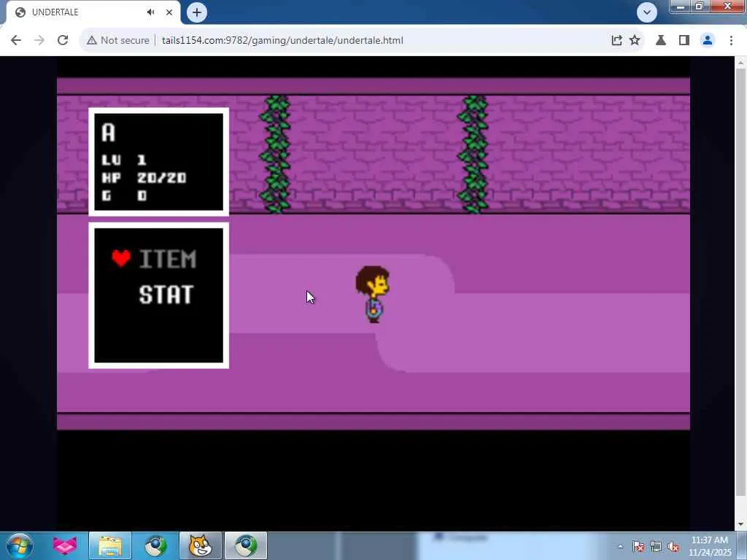Click the forward navigation arrow
The image size is (747, 560).
(39, 41)
